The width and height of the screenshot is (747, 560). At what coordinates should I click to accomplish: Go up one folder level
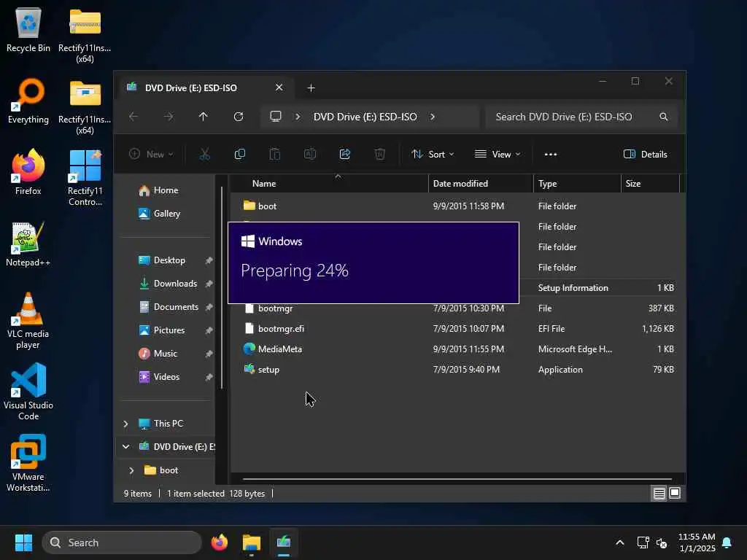click(x=204, y=117)
